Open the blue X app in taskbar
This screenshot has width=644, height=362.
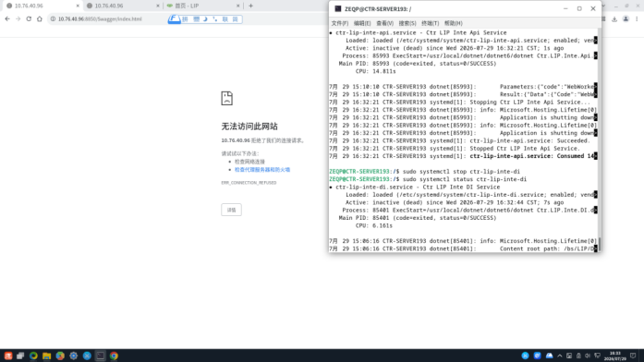[87, 356]
